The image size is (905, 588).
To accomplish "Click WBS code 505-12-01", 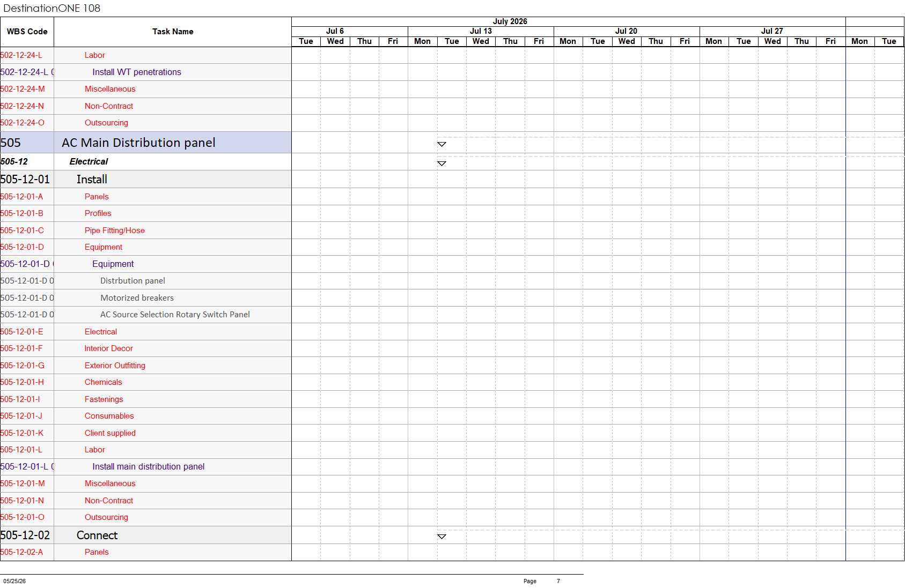I will coord(25,180).
